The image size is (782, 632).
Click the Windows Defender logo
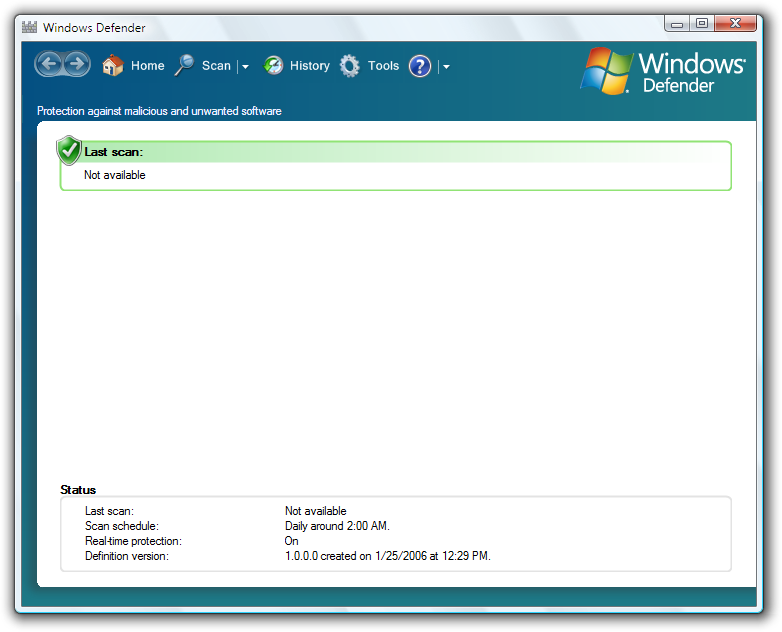[663, 71]
